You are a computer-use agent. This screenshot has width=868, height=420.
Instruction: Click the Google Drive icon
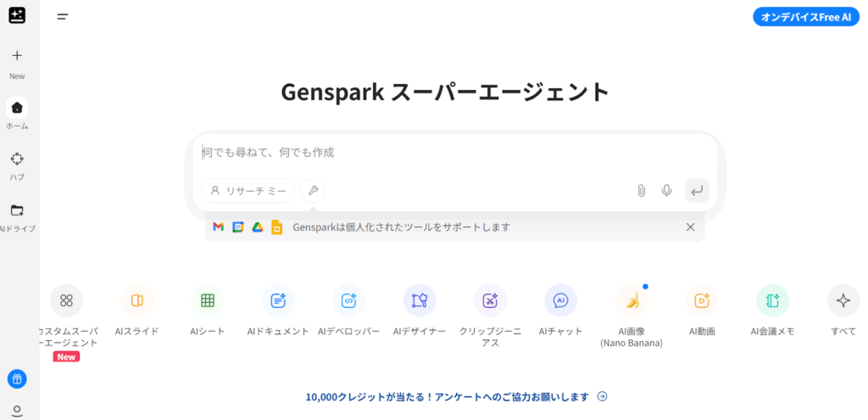[x=258, y=227]
